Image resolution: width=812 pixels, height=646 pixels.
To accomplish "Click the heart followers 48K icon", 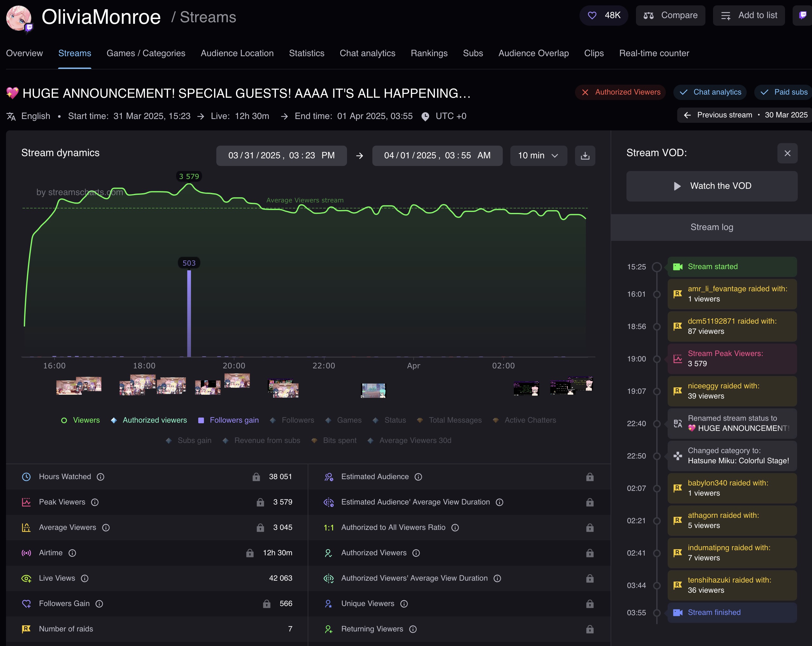I will click(x=592, y=16).
